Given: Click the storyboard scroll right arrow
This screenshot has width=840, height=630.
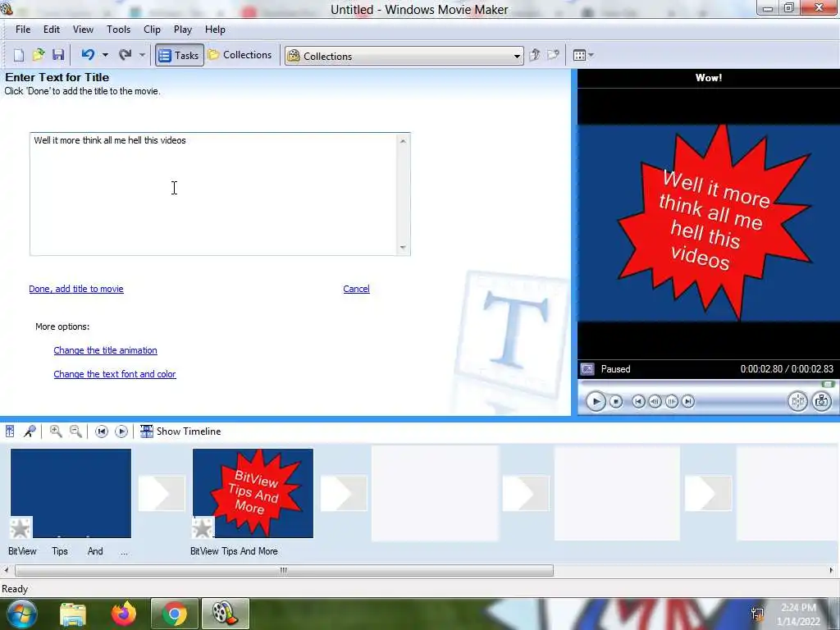Looking at the screenshot, I should [x=832, y=571].
